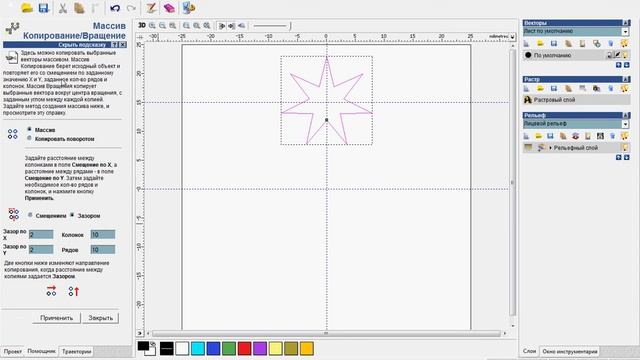Viewport: 640px width, 360px height.
Task: Undo the last action
Action: [115, 8]
